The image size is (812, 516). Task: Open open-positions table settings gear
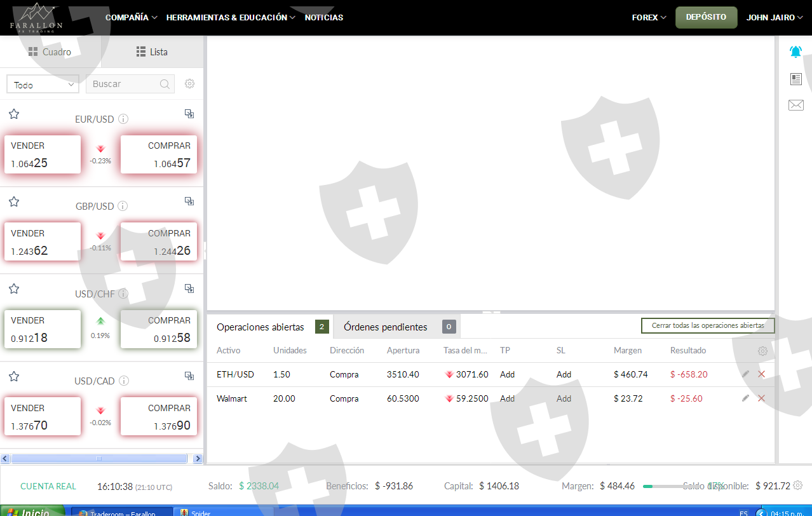point(762,351)
